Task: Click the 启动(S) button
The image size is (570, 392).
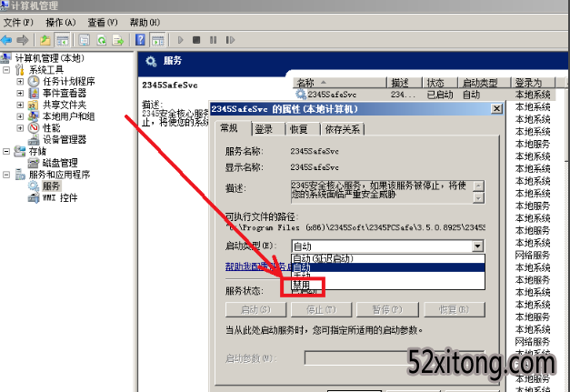Action: tap(256, 310)
